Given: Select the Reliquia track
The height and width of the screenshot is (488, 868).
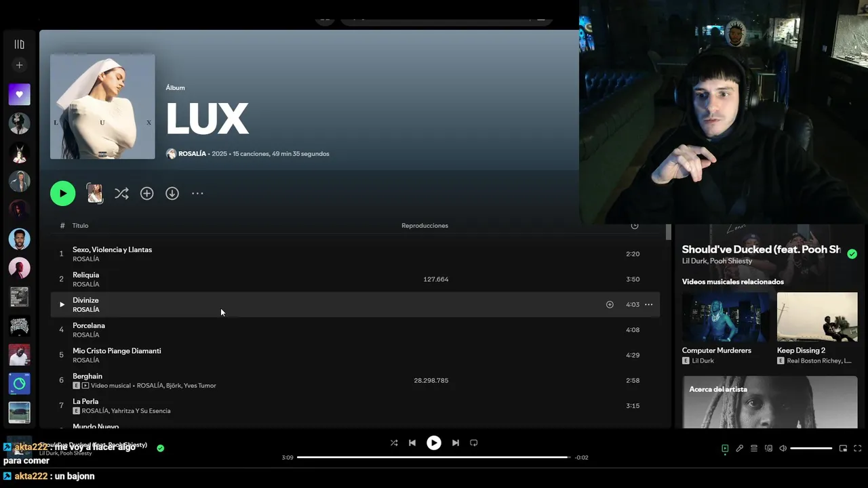Looking at the screenshot, I should 355,279.
